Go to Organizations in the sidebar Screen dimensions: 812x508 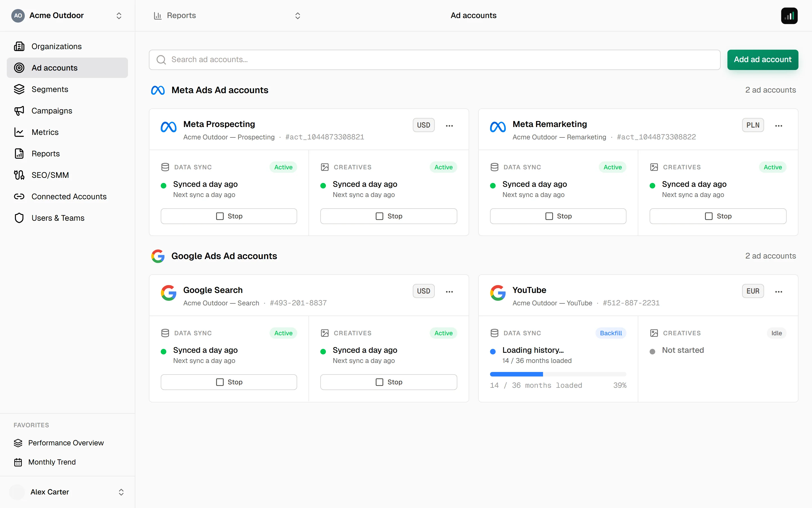click(x=67, y=46)
